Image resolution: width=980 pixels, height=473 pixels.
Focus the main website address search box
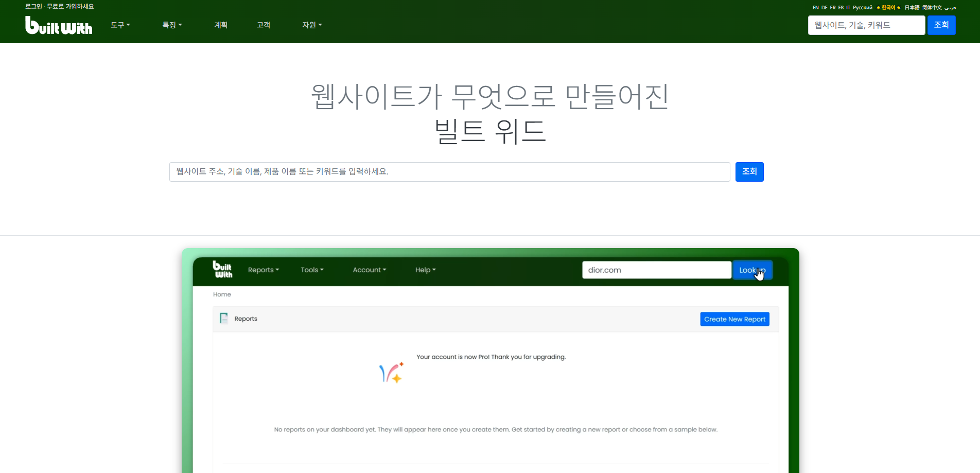pyautogui.click(x=449, y=171)
